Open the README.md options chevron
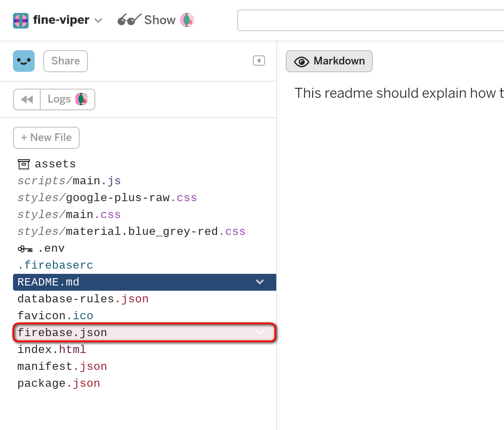 (x=260, y=282)
